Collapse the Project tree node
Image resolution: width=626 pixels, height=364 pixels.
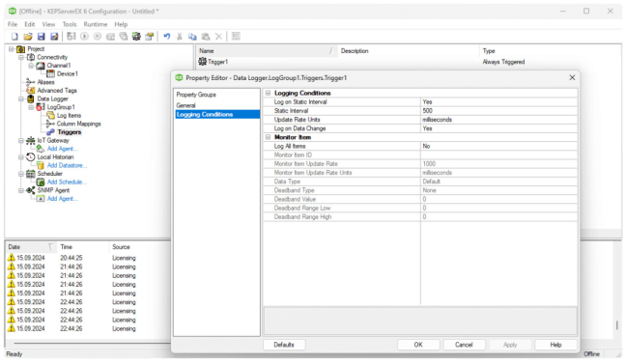click(12, 49)
